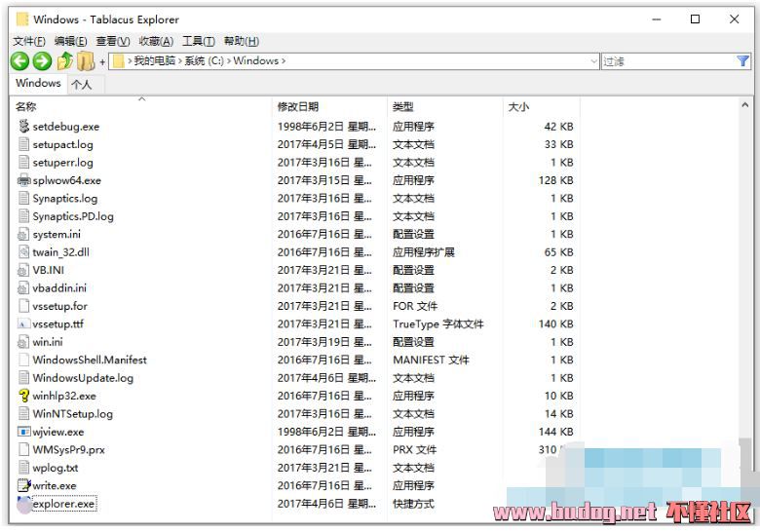Click the blue filter funnel icon

742,61
